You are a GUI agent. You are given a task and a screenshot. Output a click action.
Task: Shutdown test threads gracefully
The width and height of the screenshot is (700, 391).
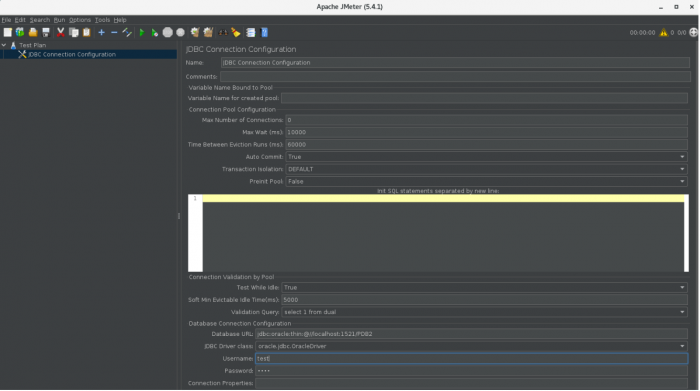180,33
